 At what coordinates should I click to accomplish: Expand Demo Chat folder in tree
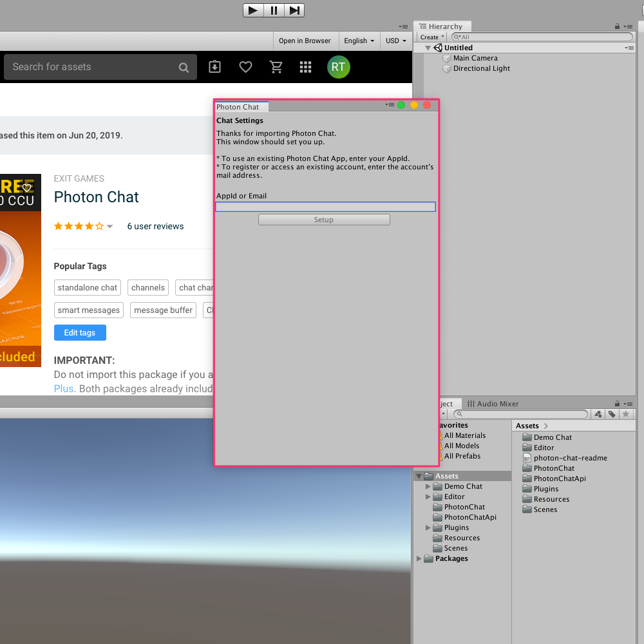pos(428,486)
